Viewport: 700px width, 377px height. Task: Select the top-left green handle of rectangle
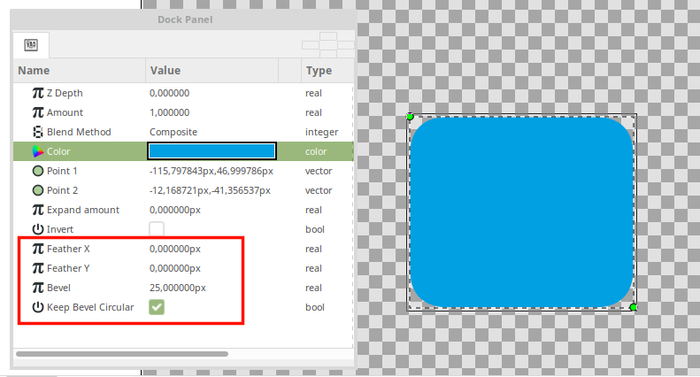pyautogui.click(x=410, y=117)
